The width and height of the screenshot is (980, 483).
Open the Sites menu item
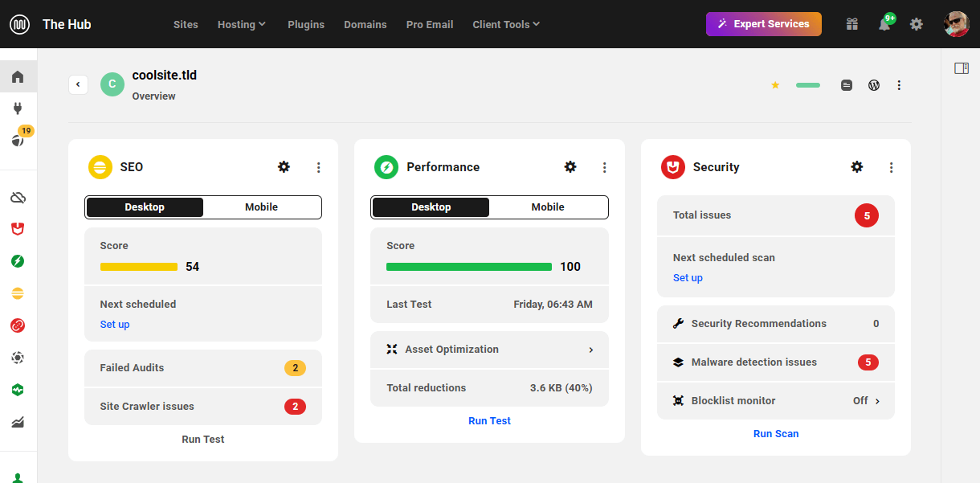(x=186, y=24)
